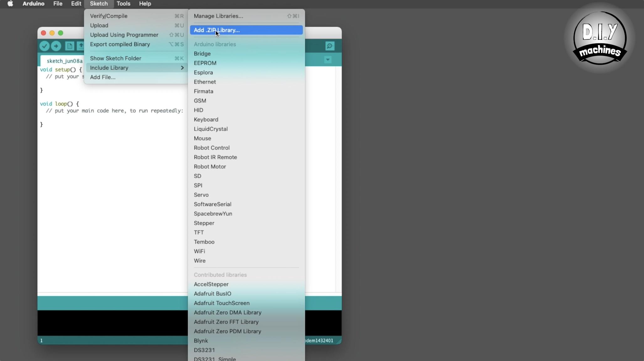The height and width of the screenshot is (361, 644).
Task: Expand Include Library submenu arrow
Action: pos(182,68)
